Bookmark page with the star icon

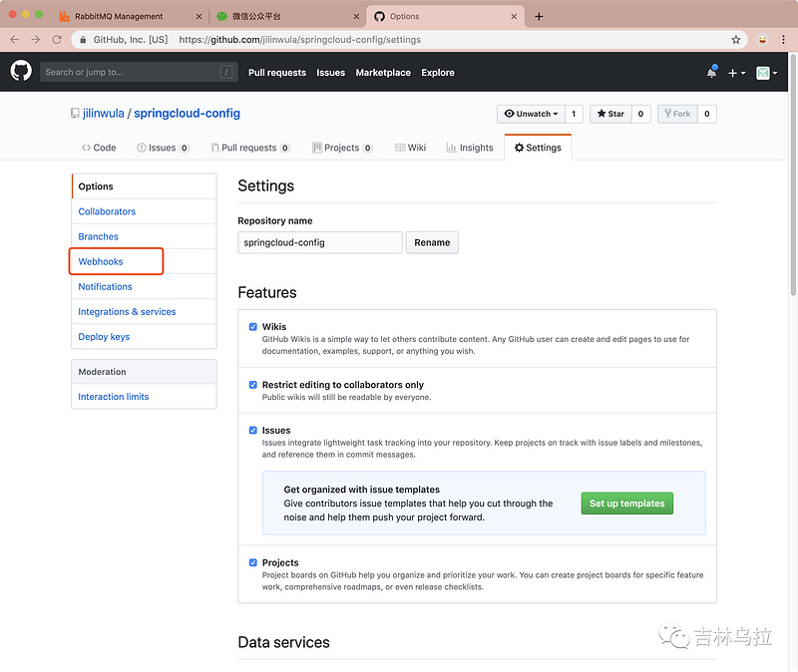[x=735, y=39]
